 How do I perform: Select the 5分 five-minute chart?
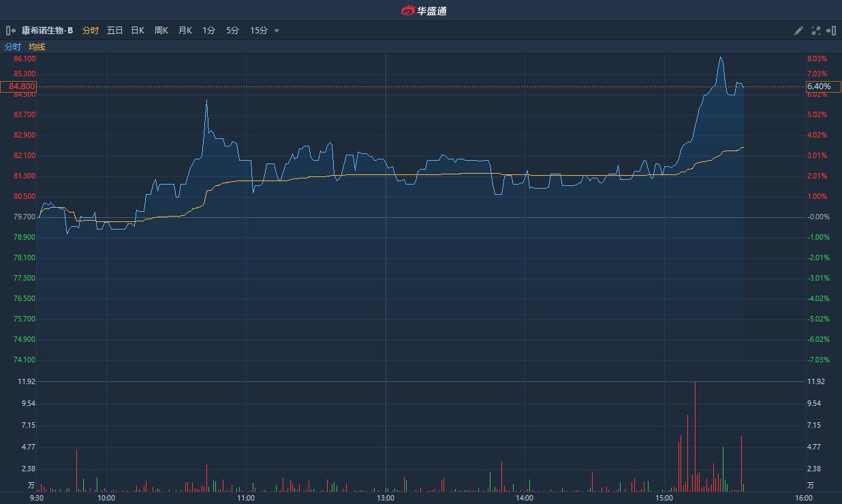coord(232,31)
